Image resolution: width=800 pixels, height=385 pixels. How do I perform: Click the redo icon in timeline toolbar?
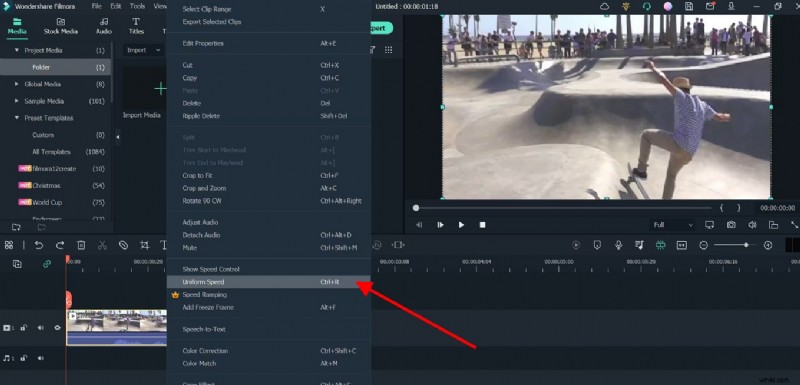pos(60,245)
